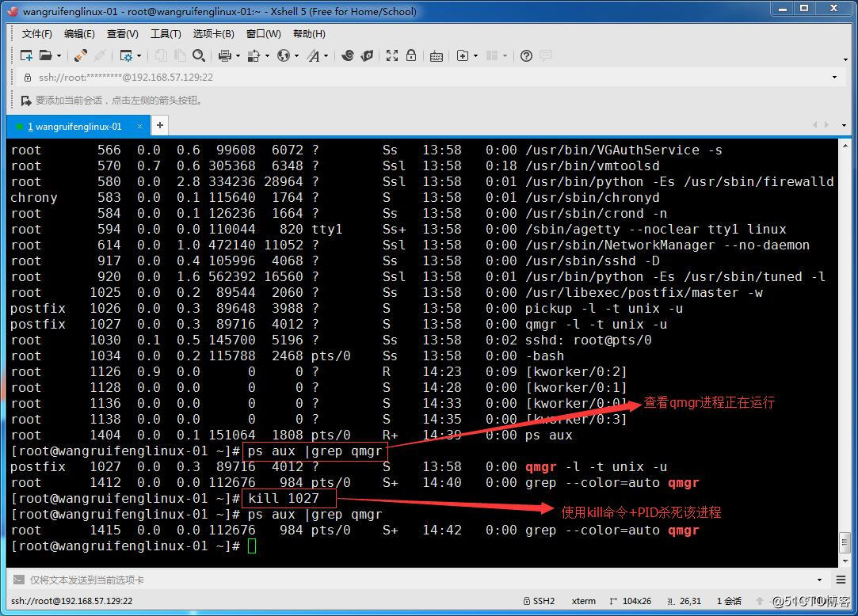The width and height of the screenshot is (858, 616).
Task: Click the Find magnifier icon
Action: [x=199, y=55]
